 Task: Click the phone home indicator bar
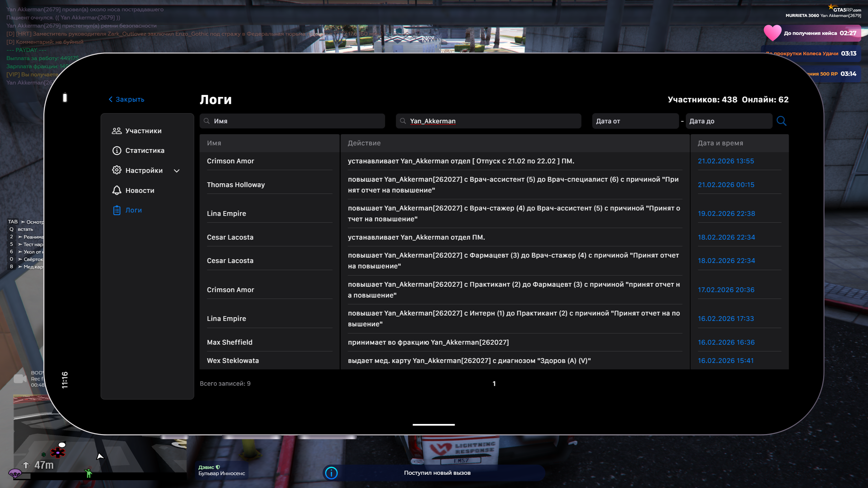(433, 424)
